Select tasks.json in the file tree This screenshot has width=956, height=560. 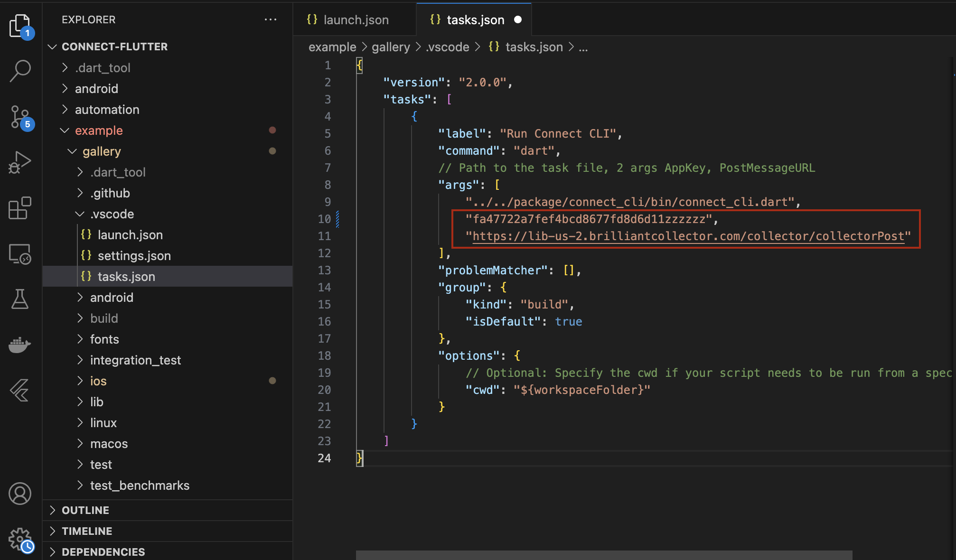click(x=168, y=276)
